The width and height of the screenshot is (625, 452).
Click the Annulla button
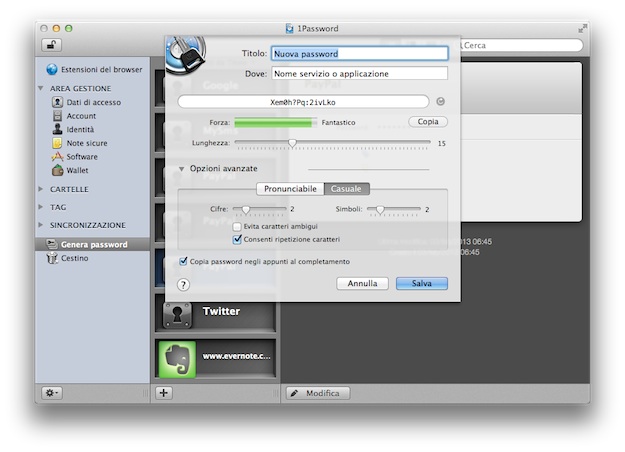[x=362, y=283]
